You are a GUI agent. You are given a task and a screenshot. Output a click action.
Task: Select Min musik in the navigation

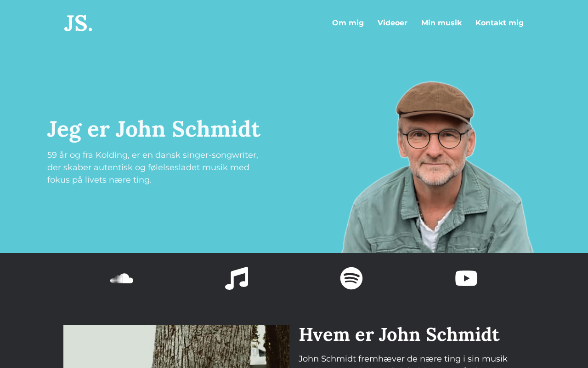[441, 23]
